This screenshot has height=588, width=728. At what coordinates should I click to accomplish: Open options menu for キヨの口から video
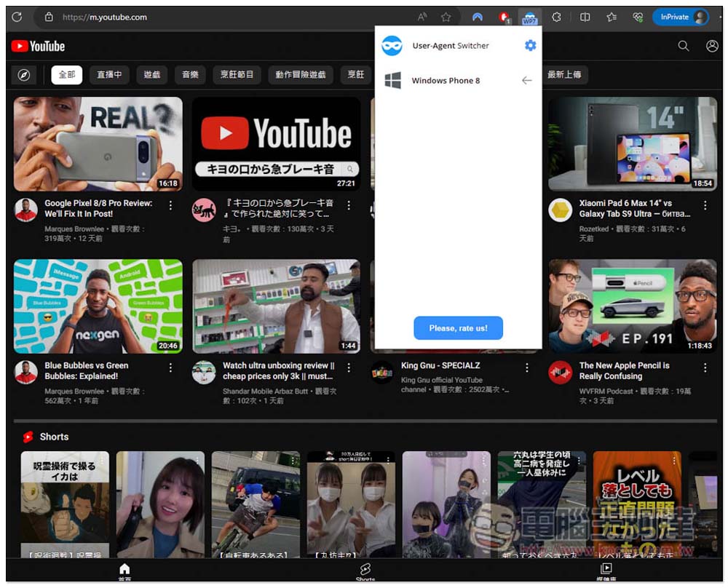(x=349, y=205)
